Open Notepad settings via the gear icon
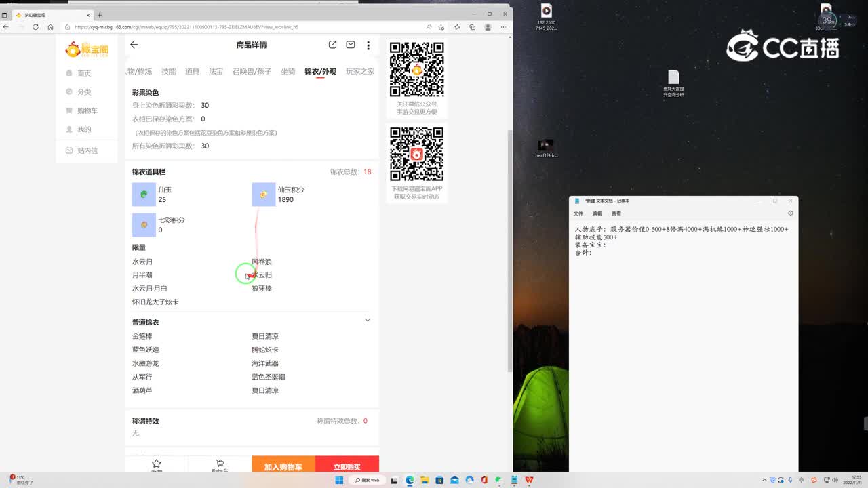 (790, 213)
